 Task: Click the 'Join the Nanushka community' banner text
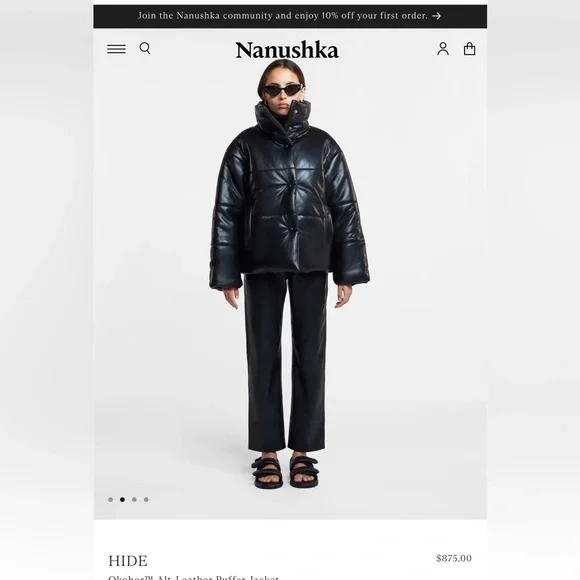tap(283, 16)
